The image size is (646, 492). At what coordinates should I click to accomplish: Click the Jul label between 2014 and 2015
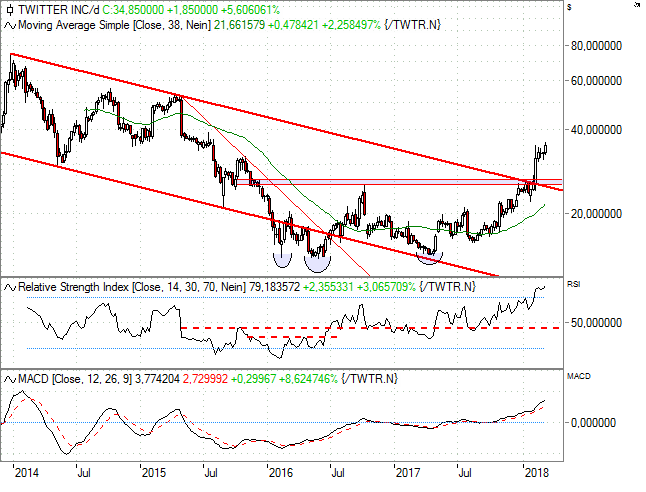coord(84,473)
